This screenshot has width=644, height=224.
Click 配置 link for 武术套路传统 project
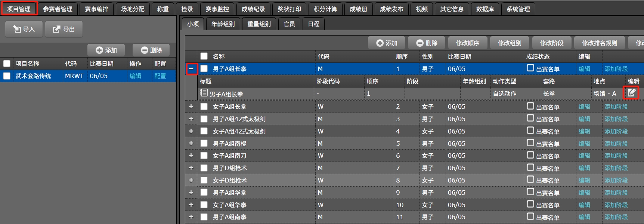[160, 76]
